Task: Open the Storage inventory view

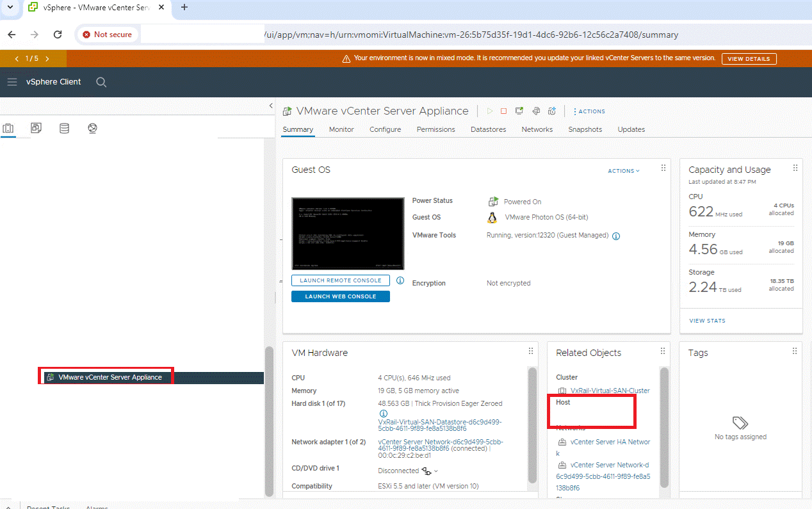Action: pyautogui.click(x=64, y=128)
